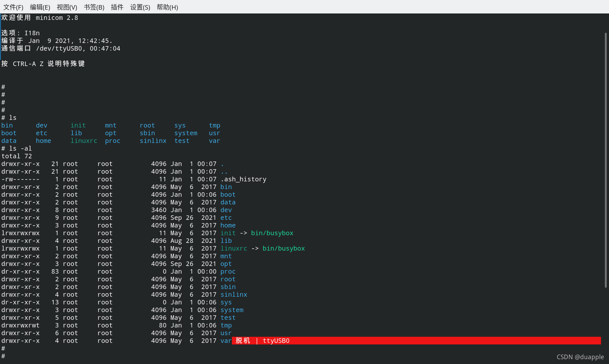Open the 编辑(E) menu
This screenshot has height=364, width=609.
(40, 7)
